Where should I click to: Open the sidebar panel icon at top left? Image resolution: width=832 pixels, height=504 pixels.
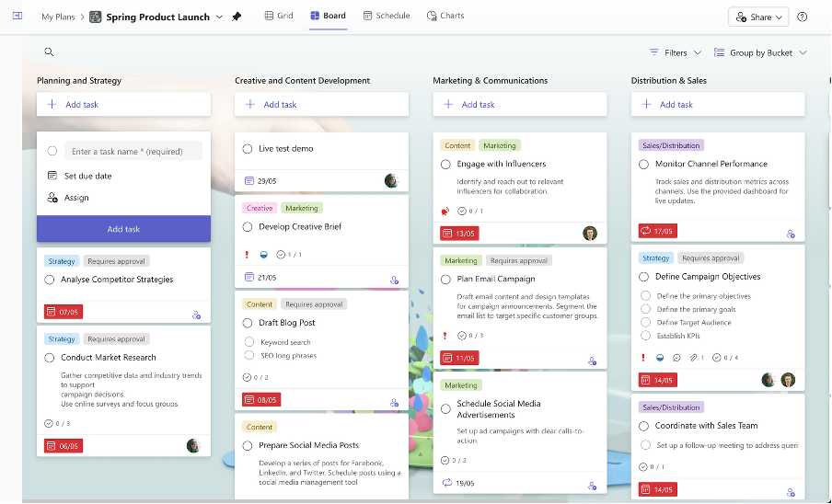(17, 17)
